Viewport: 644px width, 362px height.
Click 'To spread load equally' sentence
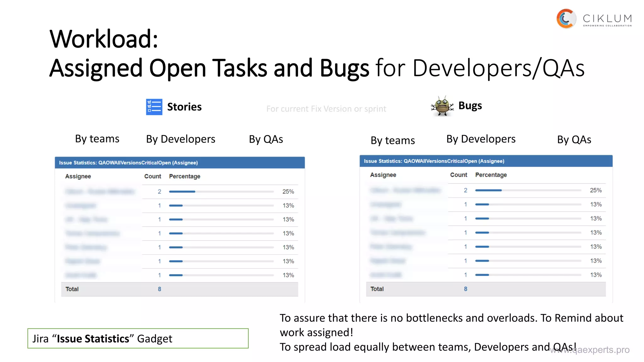[x=428, y=347]
